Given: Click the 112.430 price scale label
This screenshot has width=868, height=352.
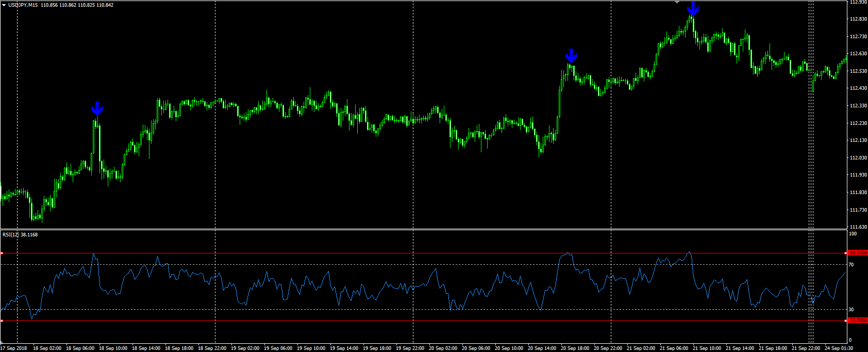Looking at the screenshot, I should pyautogui.click(x=858, y=88).
